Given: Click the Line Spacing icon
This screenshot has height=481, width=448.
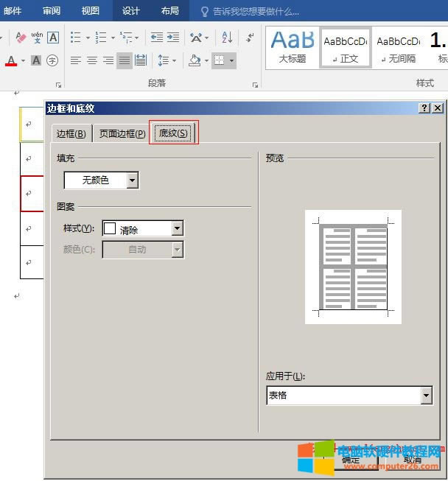Looking at the screenshot, I should pos(164,60).
